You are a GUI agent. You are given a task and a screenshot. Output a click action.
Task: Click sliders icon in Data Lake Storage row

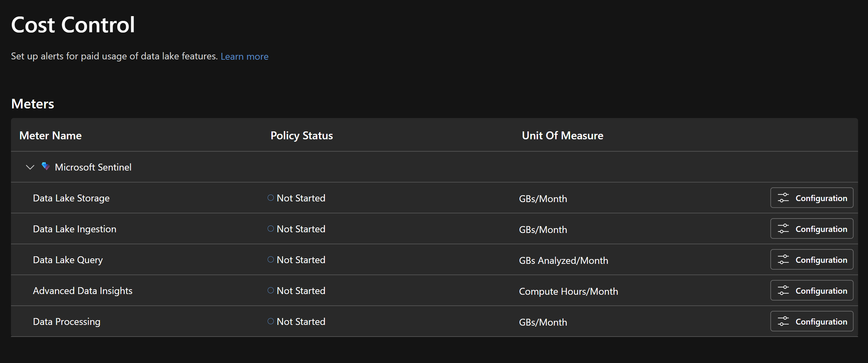click(x=783, y=198)
